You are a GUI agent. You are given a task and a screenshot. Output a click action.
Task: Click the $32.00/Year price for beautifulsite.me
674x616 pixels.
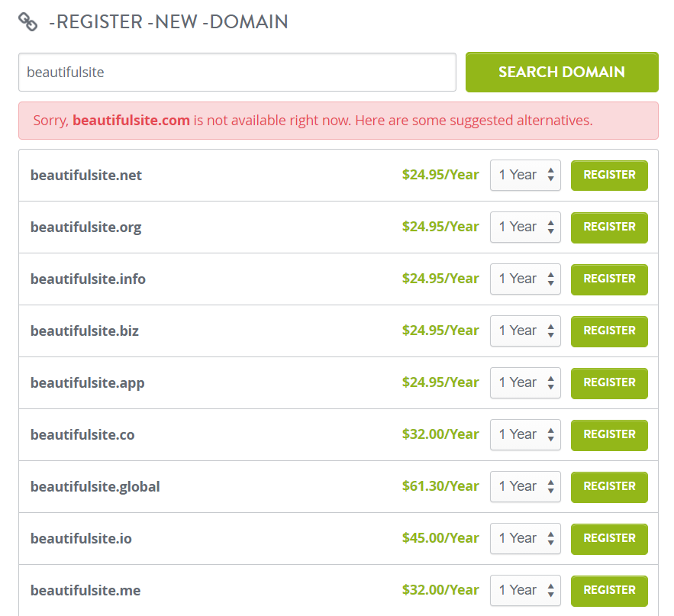click(x=440, y=590)
